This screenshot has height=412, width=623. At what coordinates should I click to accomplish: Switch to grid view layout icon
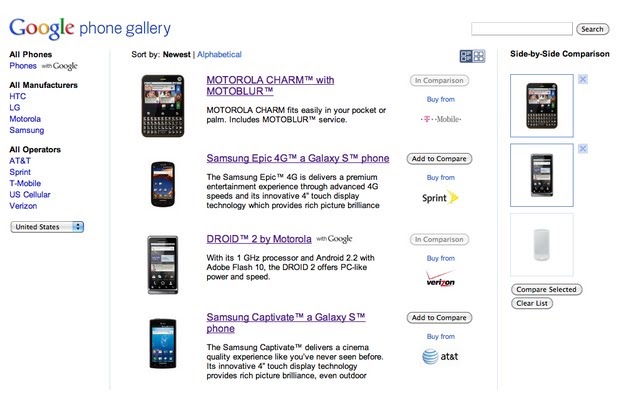pos(479,56)
